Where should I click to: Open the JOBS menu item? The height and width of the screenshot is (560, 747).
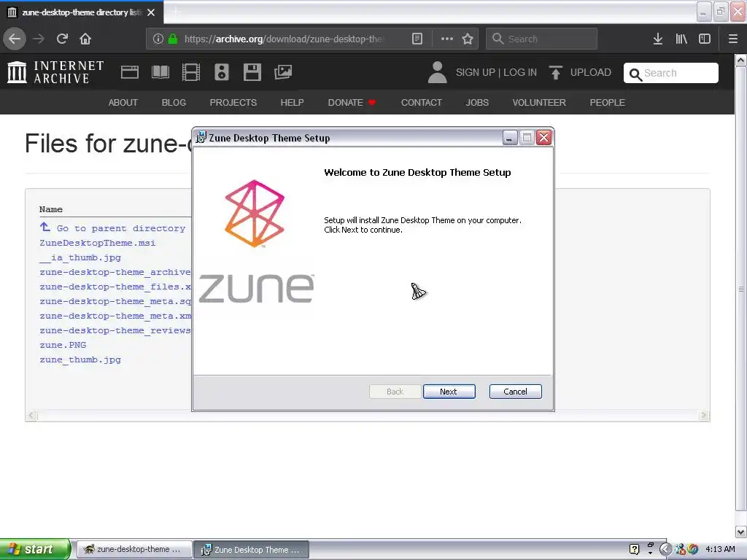[477, 103]
